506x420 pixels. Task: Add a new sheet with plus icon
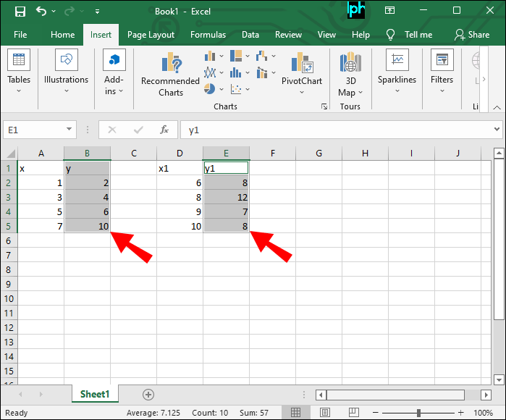click(148, 395)
